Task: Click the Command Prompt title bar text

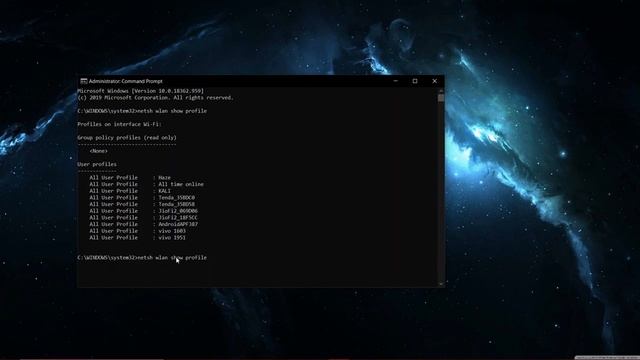Action: [125, 81]
